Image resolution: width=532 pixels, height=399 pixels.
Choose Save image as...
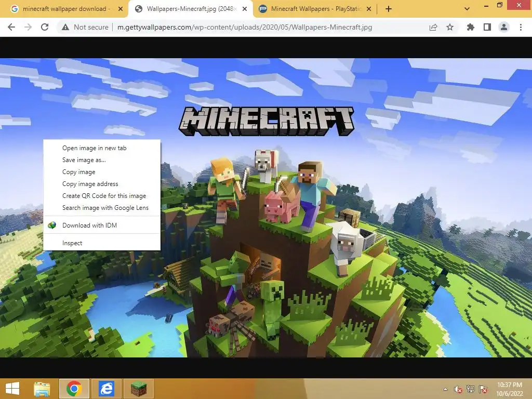click(x=102, y=160)
